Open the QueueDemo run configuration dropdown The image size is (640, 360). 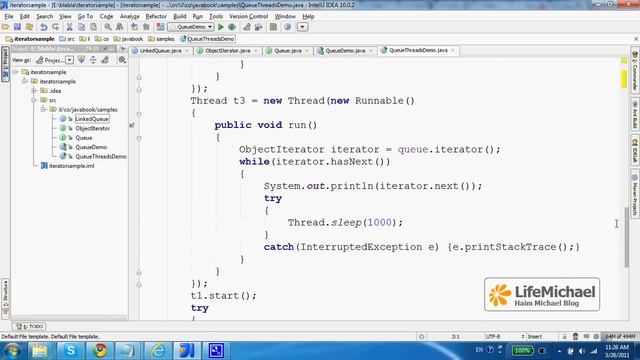191,27
